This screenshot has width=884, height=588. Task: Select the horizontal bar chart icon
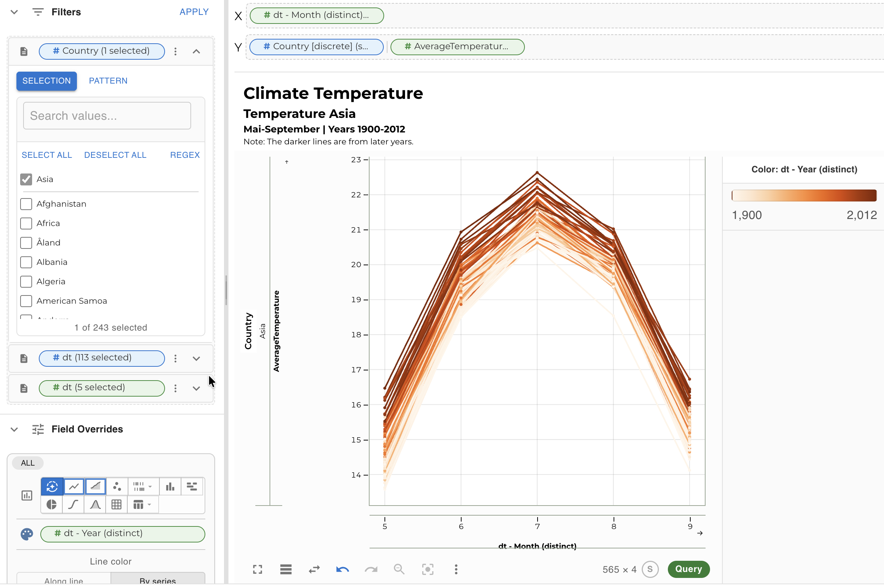click(x=192, y=487)
